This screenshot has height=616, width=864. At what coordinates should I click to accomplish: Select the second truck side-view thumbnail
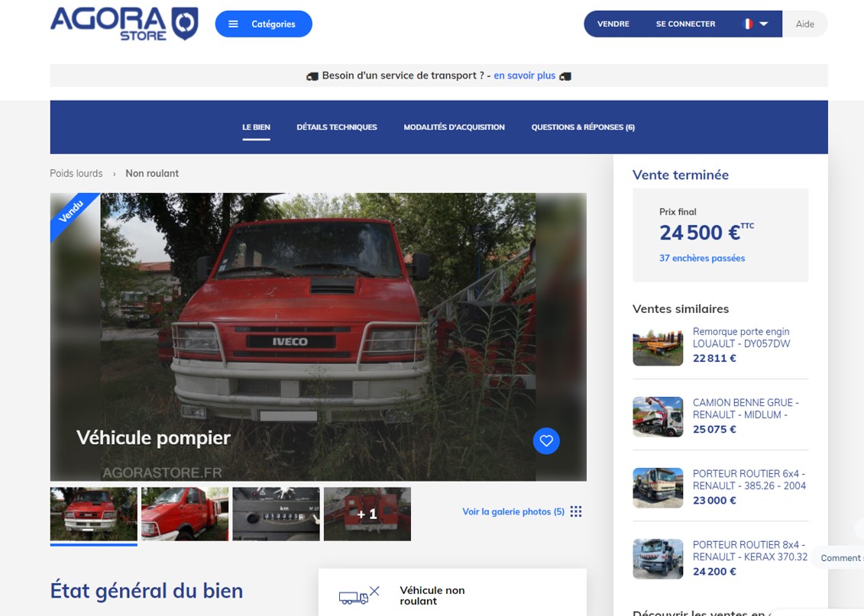(x=185, y=514)
